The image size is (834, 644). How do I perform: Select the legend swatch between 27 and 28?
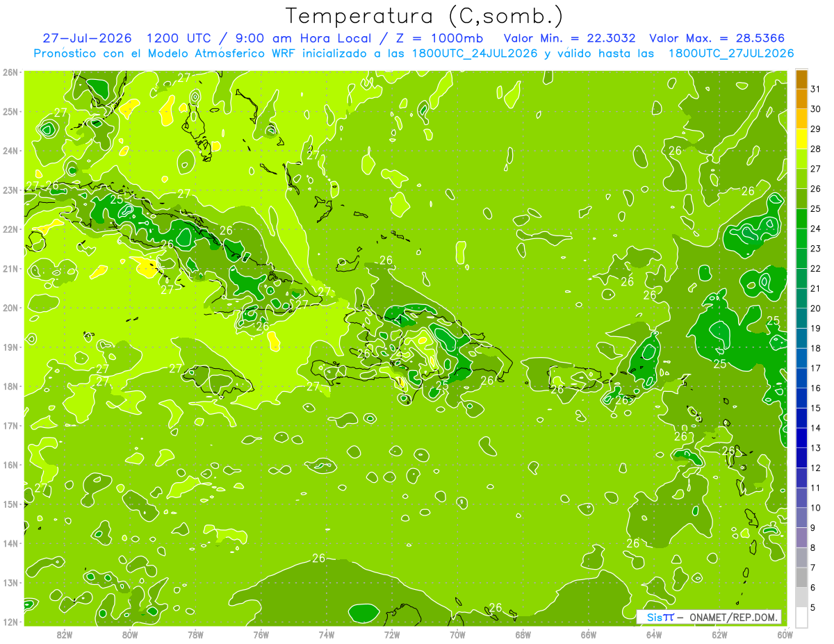click(801, 159)
